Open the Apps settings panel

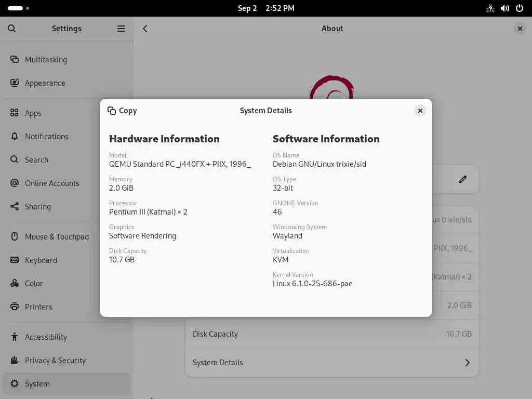pyautogui.click(x=66, y=113)
